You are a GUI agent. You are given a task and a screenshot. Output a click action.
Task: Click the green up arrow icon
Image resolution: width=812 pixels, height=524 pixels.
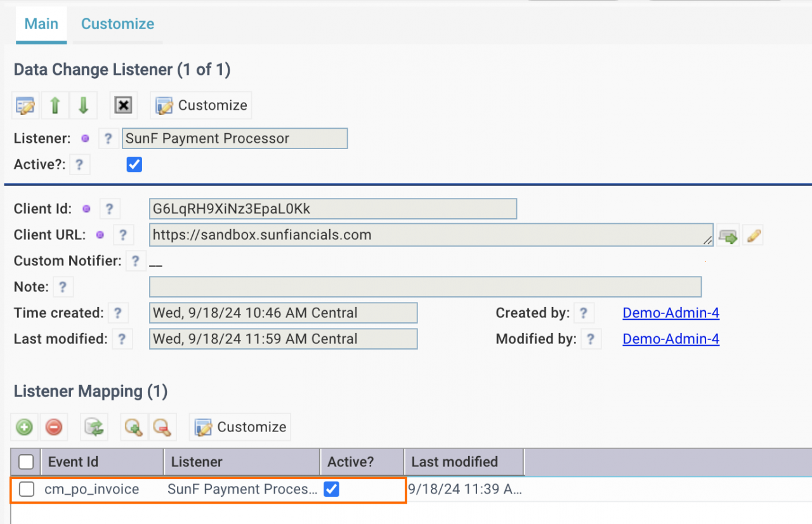coord(55,105)
